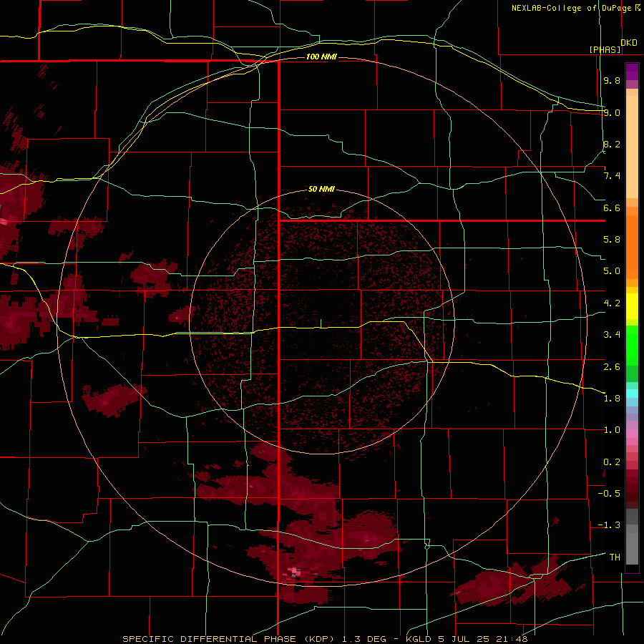
Task: Click the 1.0 scale value
Action: click(x=612, y=430)
